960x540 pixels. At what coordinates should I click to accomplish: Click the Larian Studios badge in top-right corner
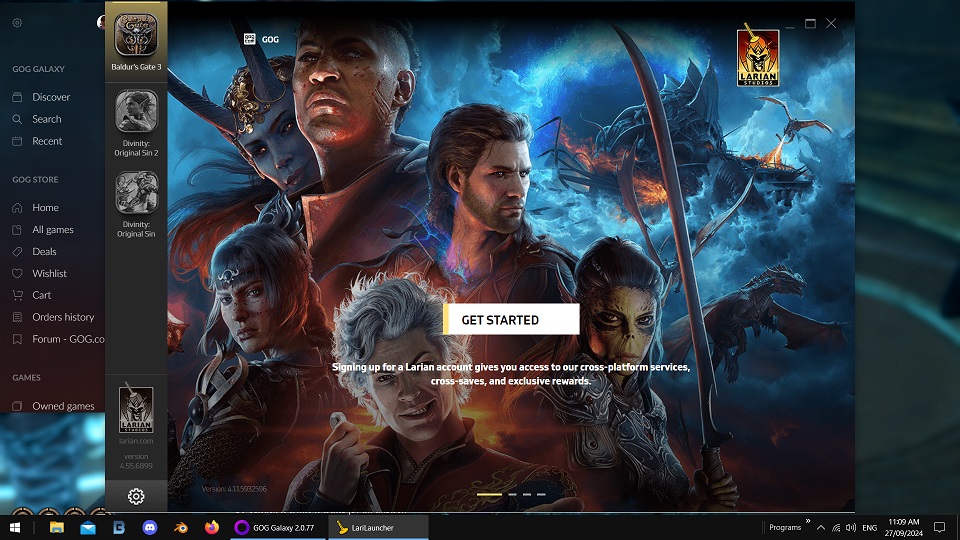tap(757, 55)
